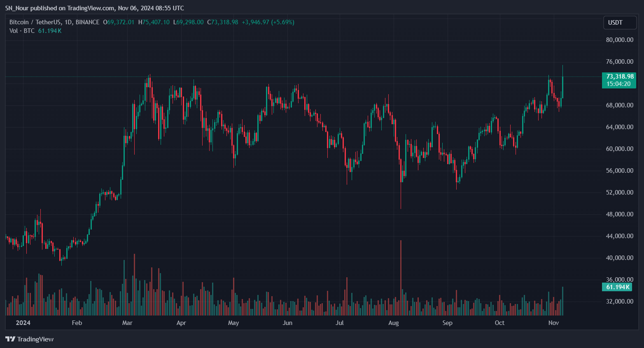Click the 64,000.00 price axis label
The image size is (644, 348).
pos(620,127)
